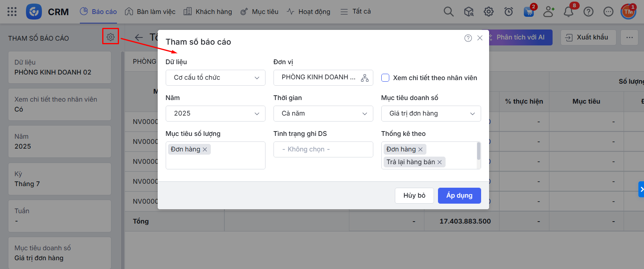Switch to the Khách hàng tab
The height and width of the screenshot is (269, 644).
click(208, 12)
